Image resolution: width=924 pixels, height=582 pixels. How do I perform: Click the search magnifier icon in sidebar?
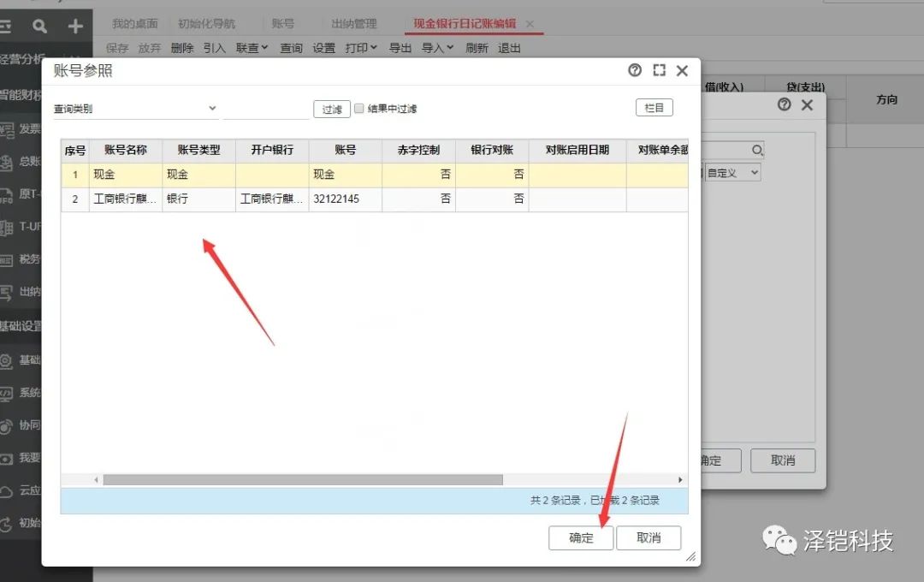(x=39, y=27)
